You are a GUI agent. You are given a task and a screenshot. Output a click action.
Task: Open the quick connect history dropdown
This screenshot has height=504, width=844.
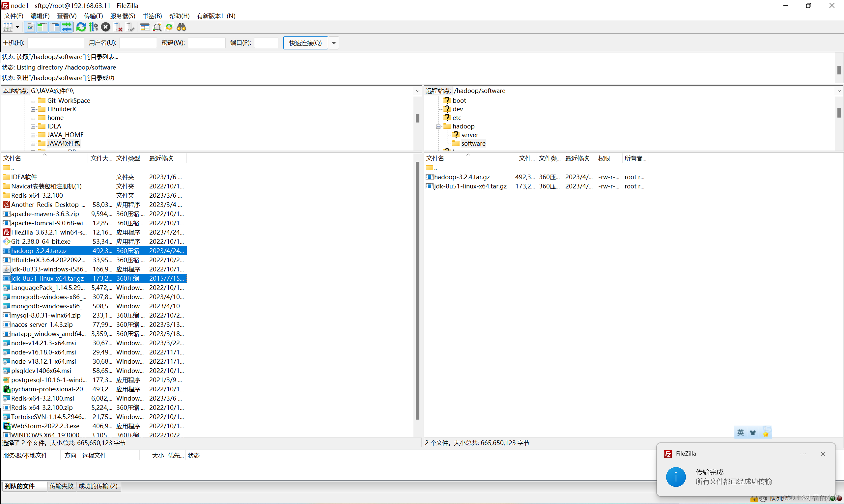(334, 43)
